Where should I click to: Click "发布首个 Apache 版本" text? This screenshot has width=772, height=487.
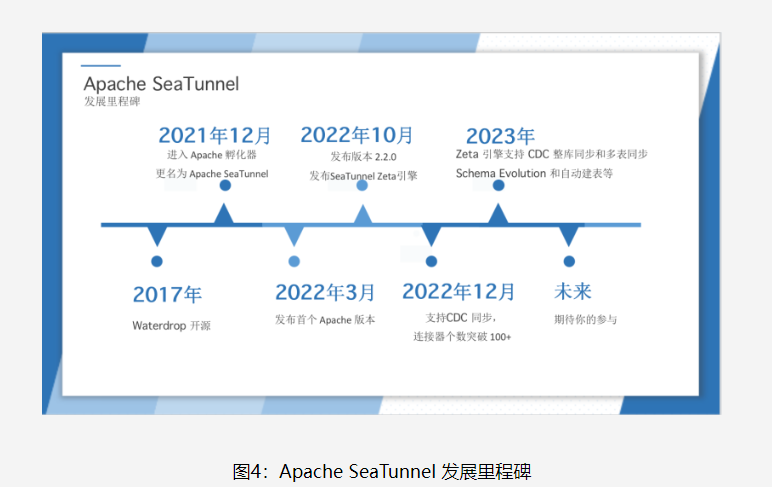click(x=325, y=320)
